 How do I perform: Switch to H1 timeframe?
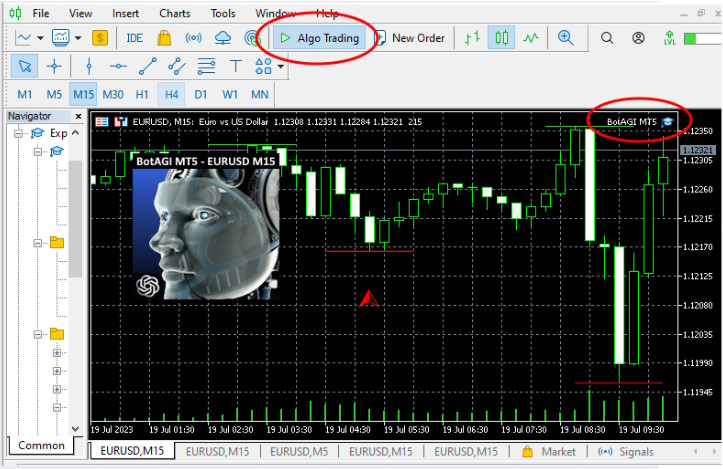tap(142, 95)
